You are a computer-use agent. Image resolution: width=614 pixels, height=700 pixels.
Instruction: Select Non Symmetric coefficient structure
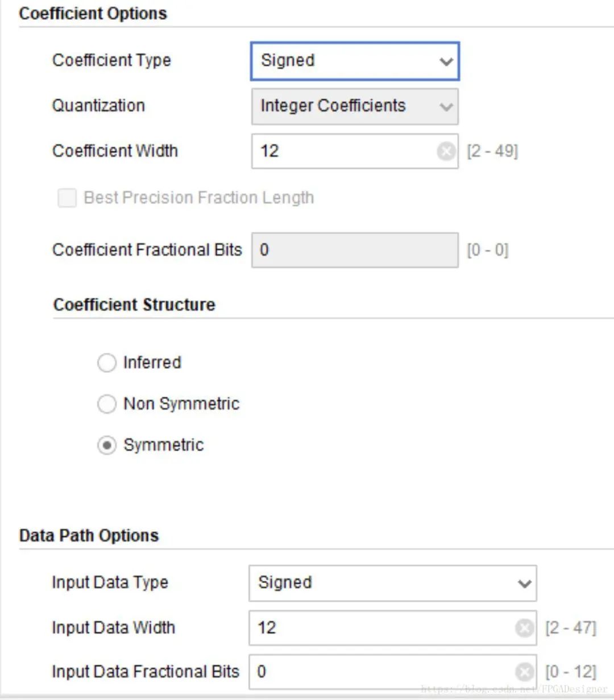107,404
